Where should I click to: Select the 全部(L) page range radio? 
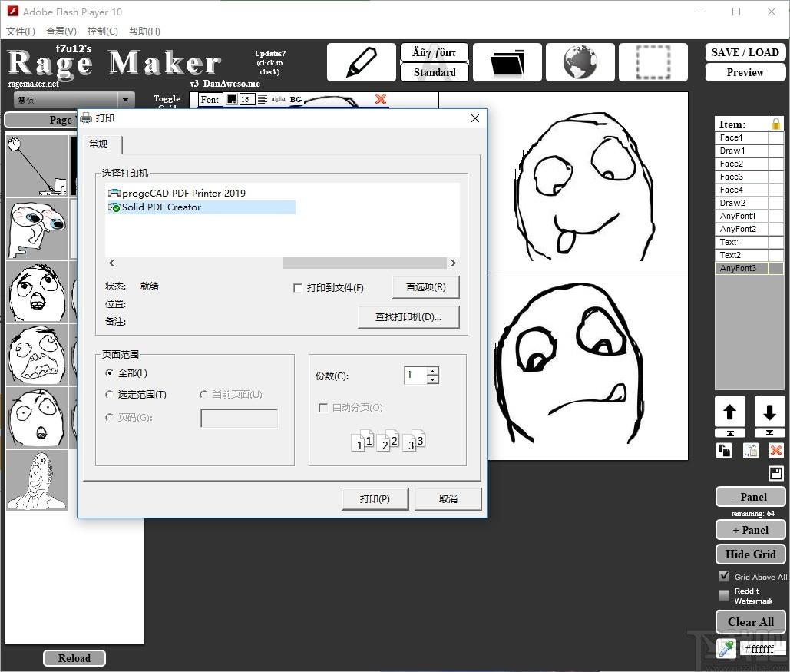point(109,373)
